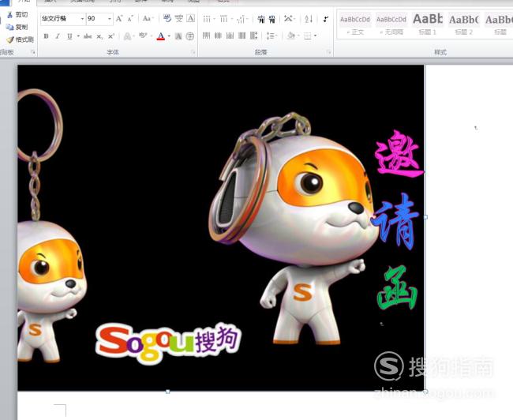
Task: Apply the 标题 1 heading style
Action: [428, 24]
